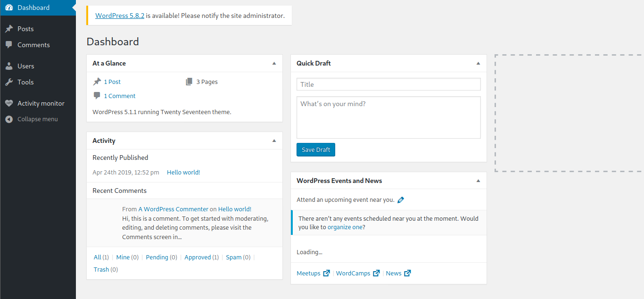
Task: Focus the "What's on your mind?" text area
Action: tap(388, 117)
